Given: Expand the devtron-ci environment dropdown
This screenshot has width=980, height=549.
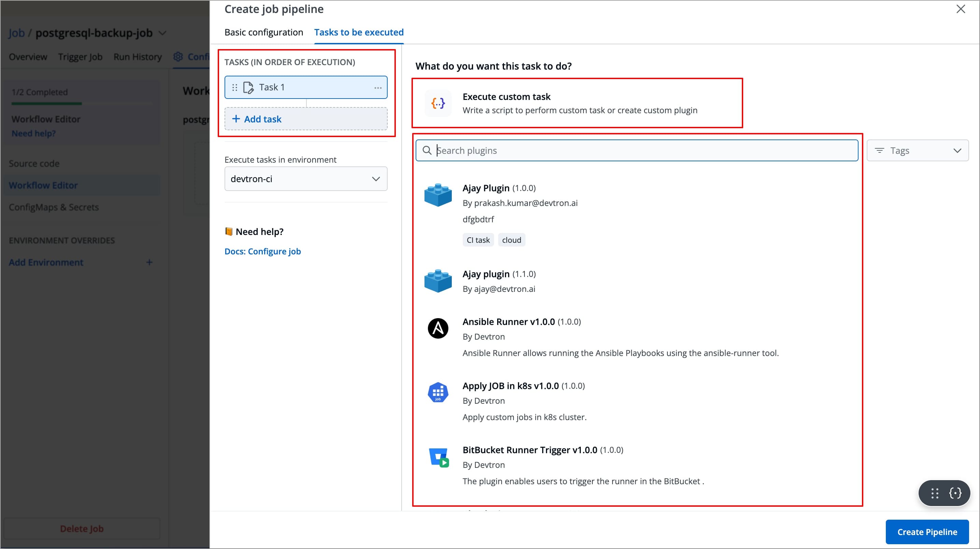Looking at the screenshot, I should coord(306,179).
